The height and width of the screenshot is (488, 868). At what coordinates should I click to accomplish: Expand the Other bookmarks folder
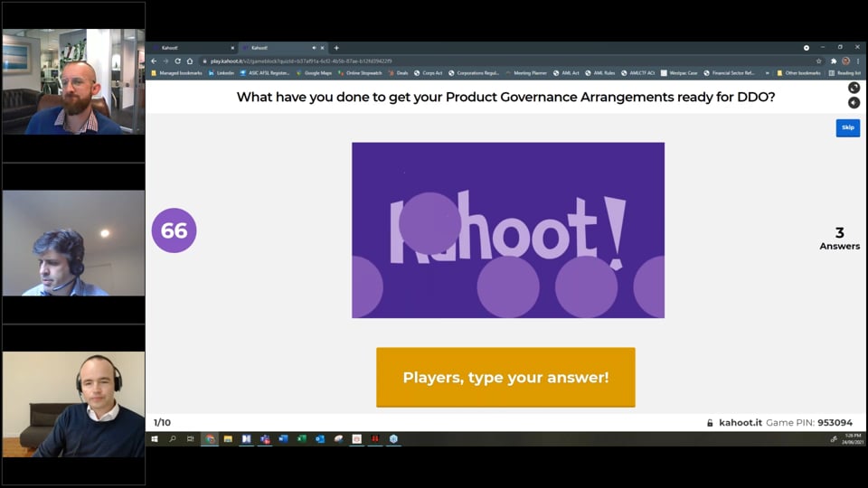tap(798, 72)
